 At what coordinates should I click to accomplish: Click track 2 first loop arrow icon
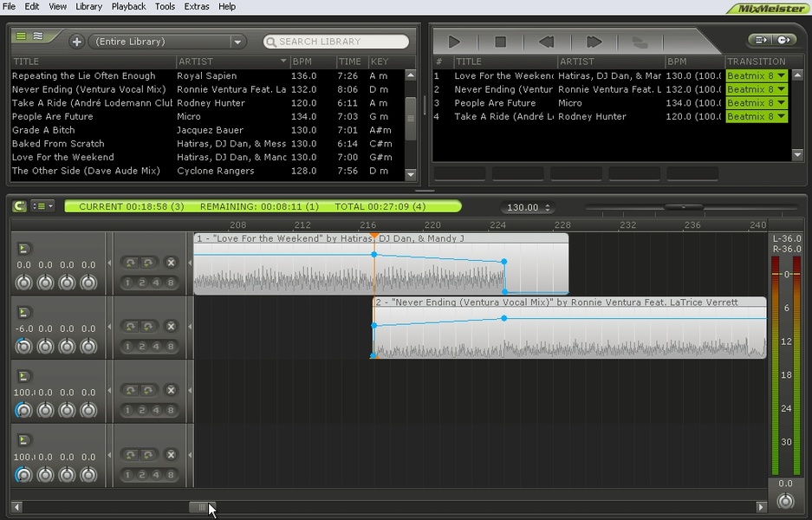click(x=131, y=326)
